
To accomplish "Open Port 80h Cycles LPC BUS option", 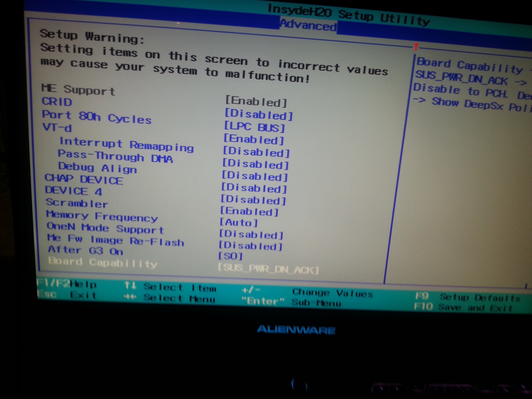I will point(254,127).
